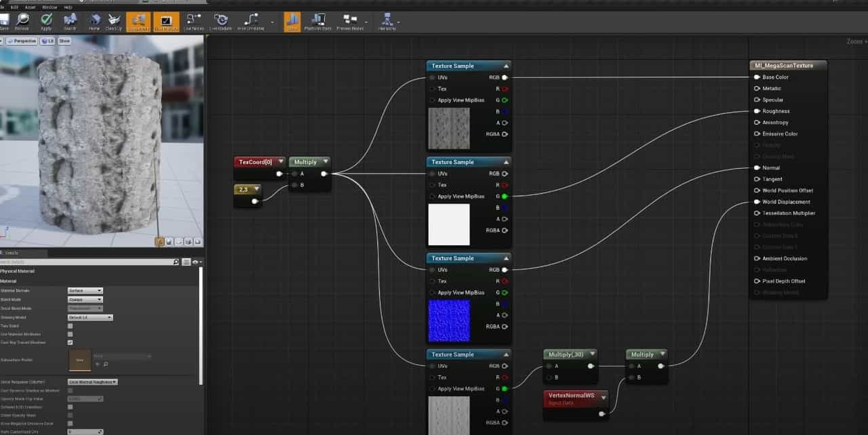
Task: Open the Asset menu
Action: pyautogui.click(x=31, y=7)
